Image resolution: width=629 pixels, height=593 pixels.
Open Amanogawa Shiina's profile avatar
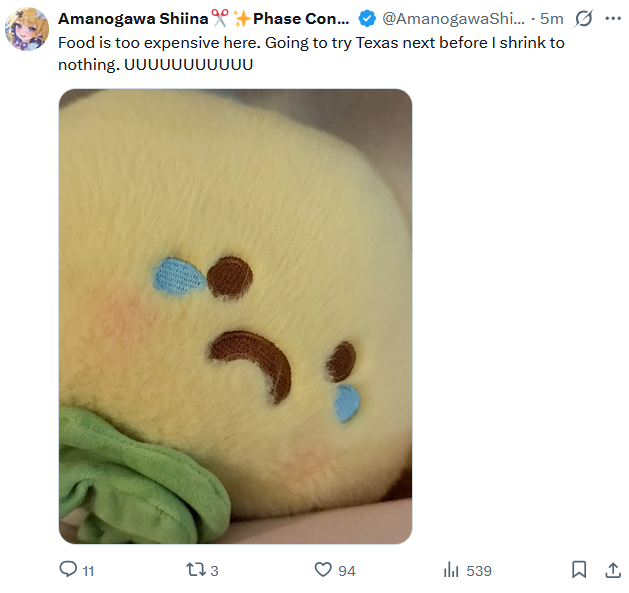[x=27, y=29]
